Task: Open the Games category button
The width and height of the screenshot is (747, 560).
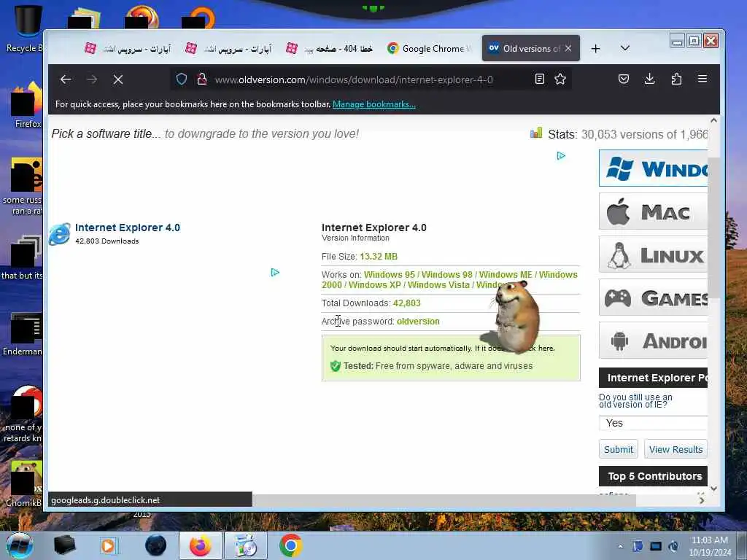Action: coord(653,297)
